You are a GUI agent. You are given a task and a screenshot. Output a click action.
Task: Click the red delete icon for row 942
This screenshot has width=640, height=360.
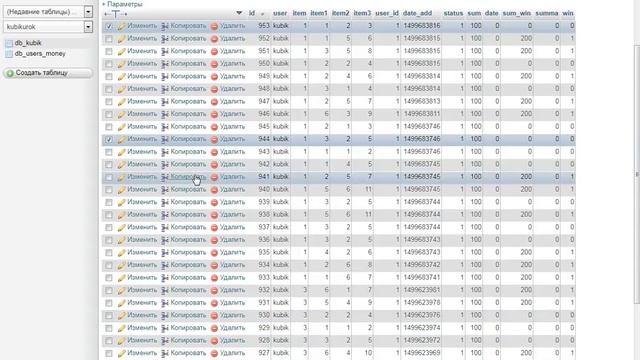214,165
